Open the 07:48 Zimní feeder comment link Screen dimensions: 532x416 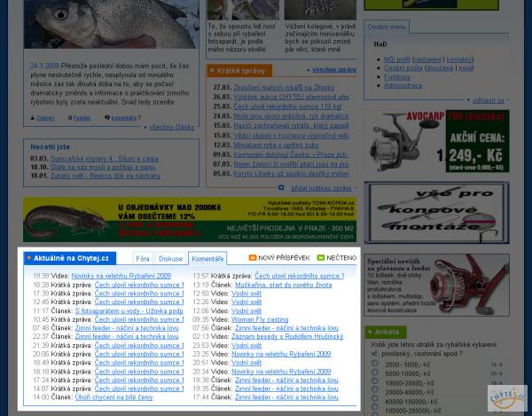coord(127,328)
